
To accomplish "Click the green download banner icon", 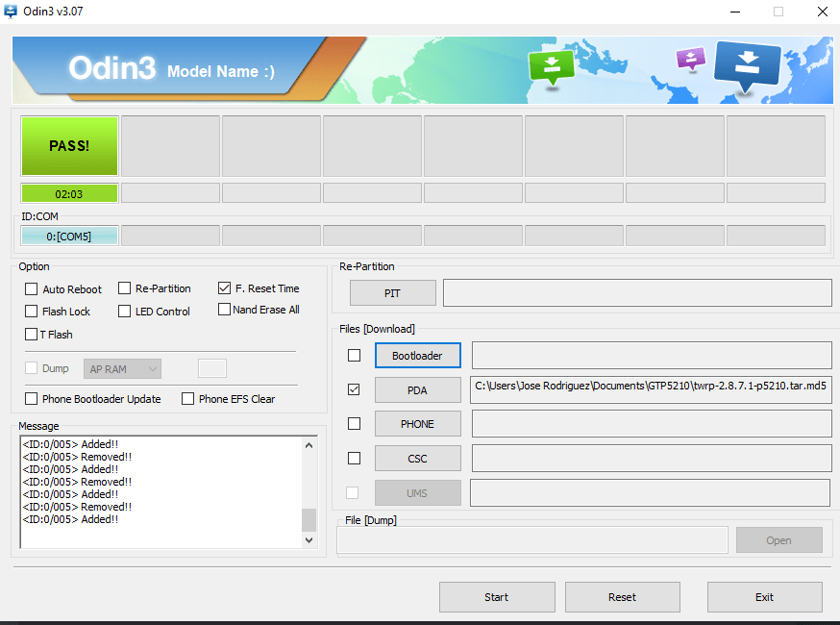I will tap(551, 66).
